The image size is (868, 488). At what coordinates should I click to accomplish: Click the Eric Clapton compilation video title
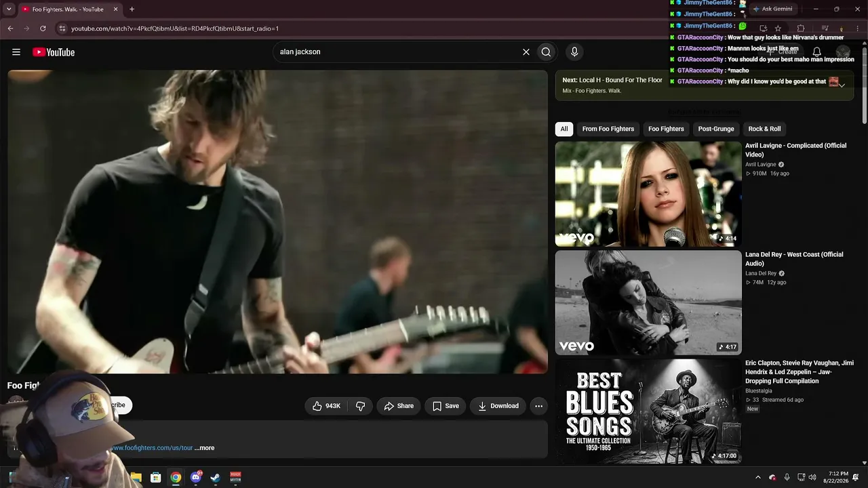point(800,372)
